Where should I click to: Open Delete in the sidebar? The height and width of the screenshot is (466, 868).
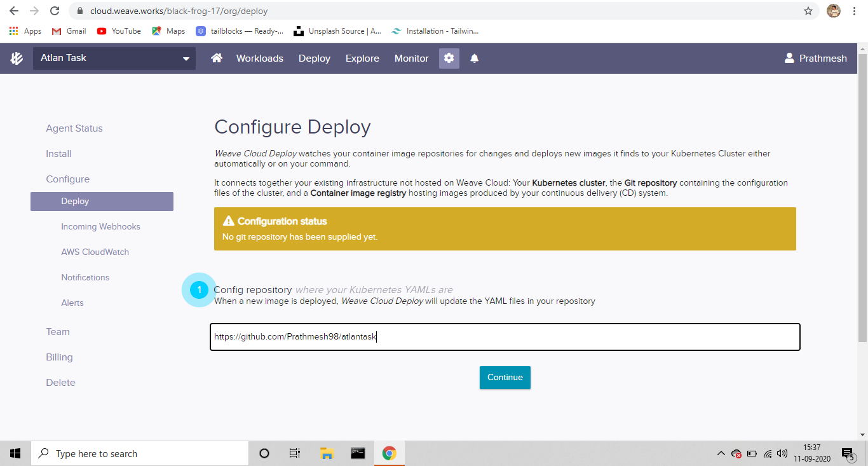coord(60,383)
